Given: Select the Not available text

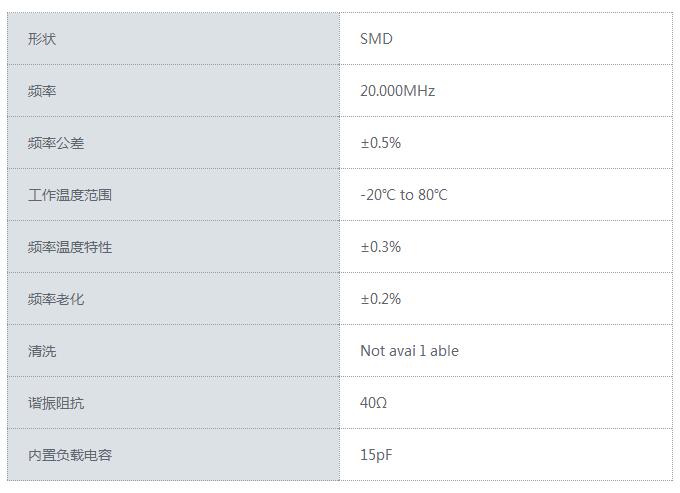Looking at the screenshot, I should (409, 351).
